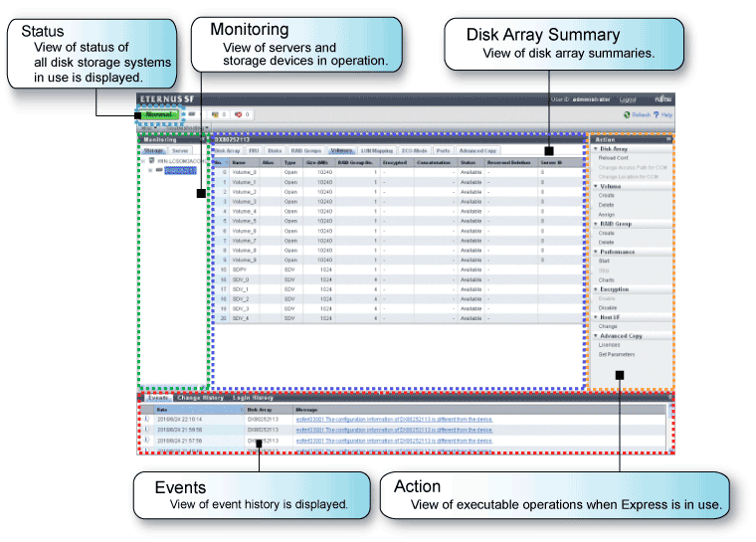Click the Events panel vertical scrollbar
The height and width of the screenshot is (542, 756).
(670, 428)
